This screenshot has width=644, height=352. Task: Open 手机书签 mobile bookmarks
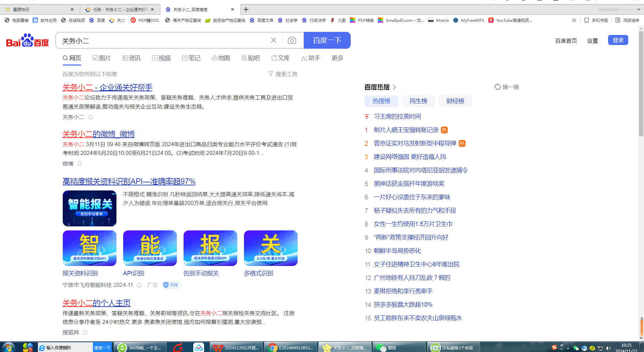point(596,20)
